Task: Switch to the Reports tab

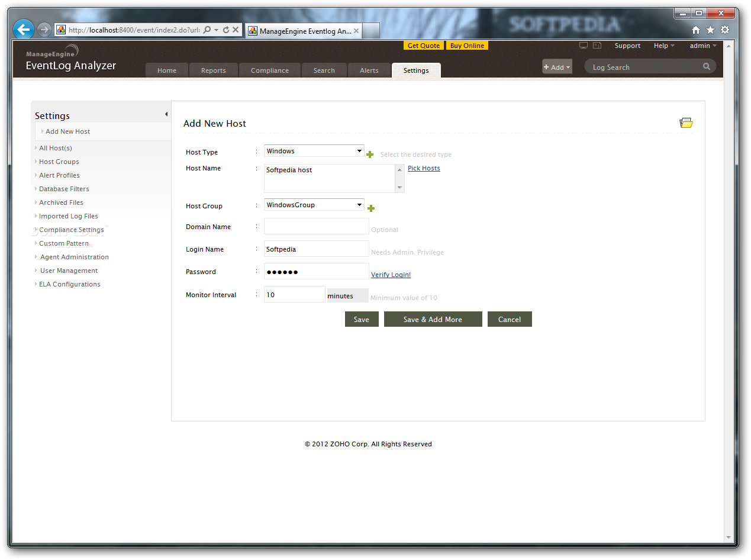Action: pyautogui.click(x=214, y=70)
